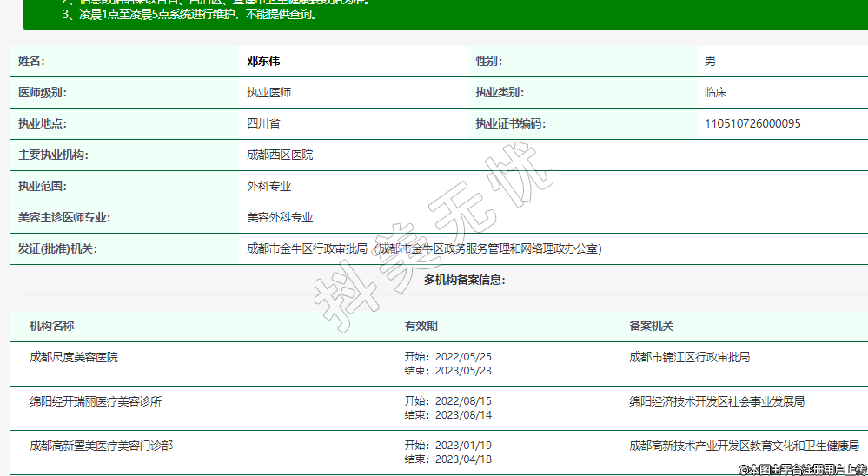Select the 成都尺度美容医院 row name
868x476 pixels.
point(74,357)
